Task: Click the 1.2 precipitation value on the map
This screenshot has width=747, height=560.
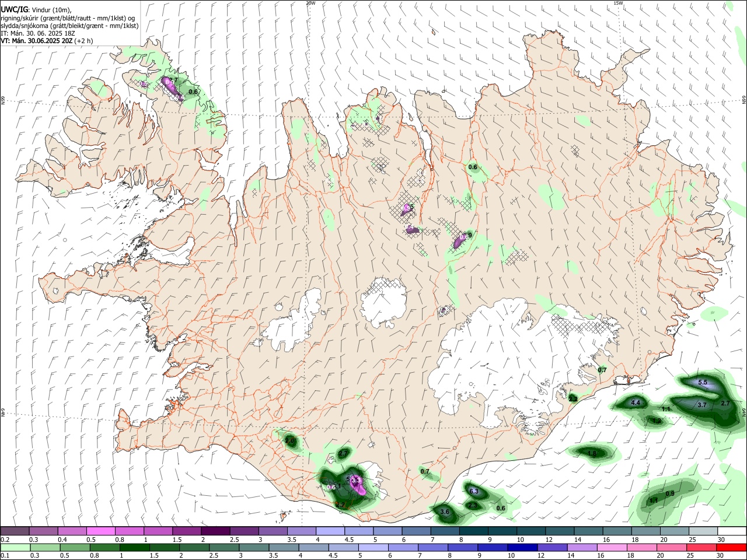Action: click(x=657, y=421)
